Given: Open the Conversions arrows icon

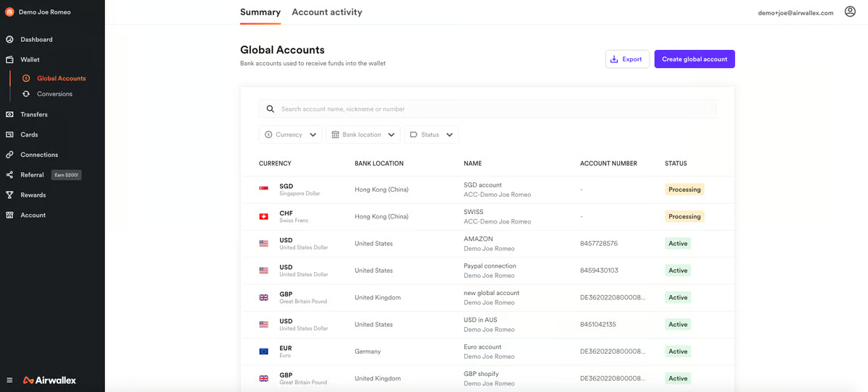Looking at the screenshot, I should [26, 94].
